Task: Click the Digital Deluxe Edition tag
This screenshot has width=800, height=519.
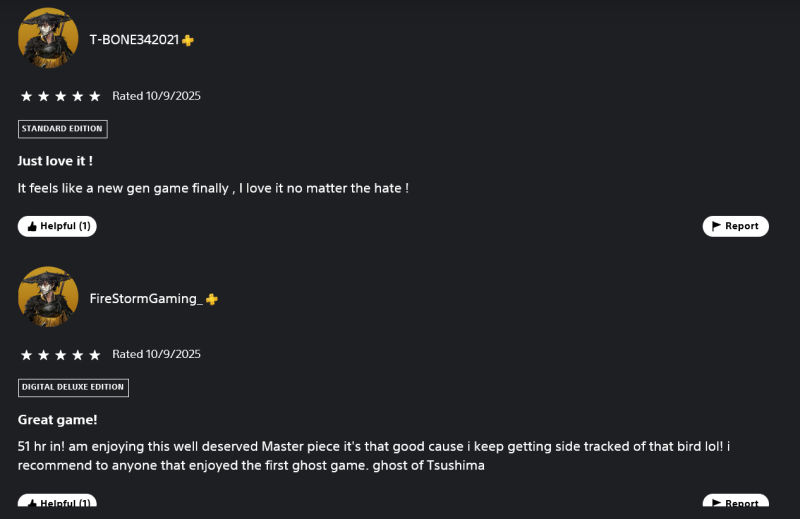Action: click(x=73, y=387)
